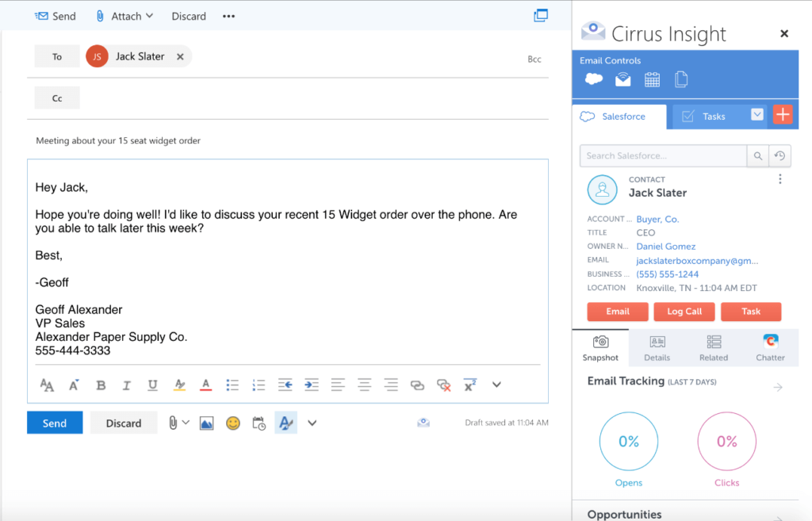
Task: Toggle italic formatting
Action: pyautogui.click(x=126, y=385)
